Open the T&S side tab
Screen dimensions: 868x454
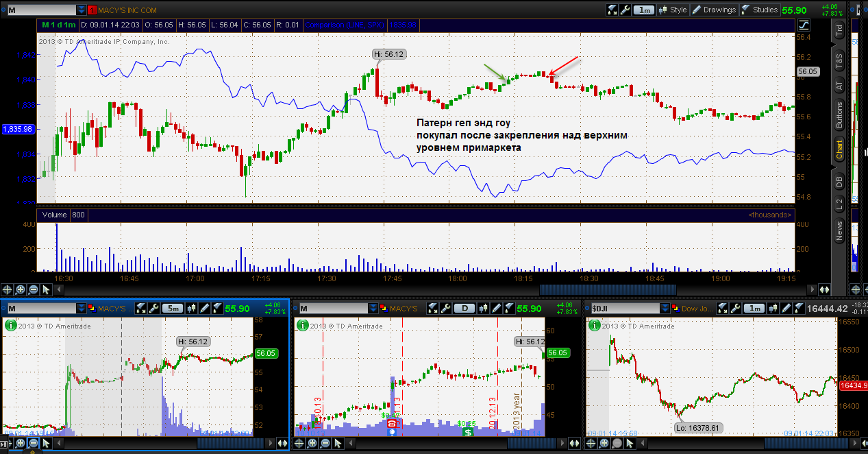tap(839, 60)
